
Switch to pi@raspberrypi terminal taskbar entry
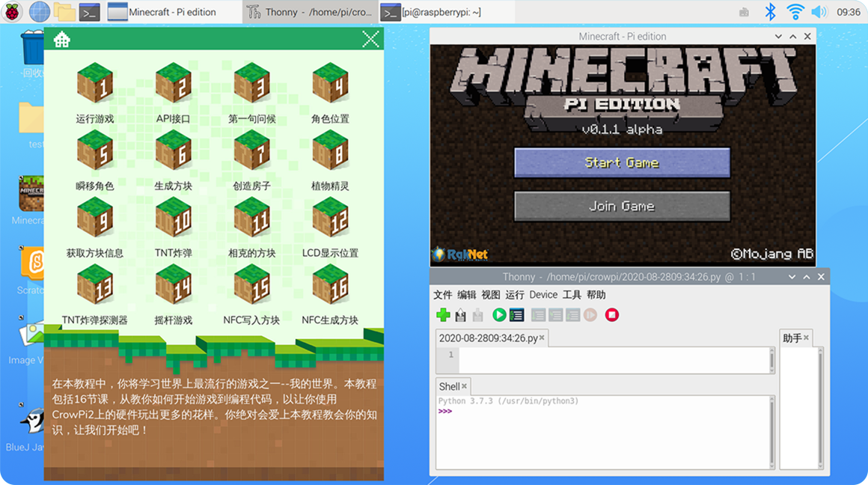pos(446,12)
